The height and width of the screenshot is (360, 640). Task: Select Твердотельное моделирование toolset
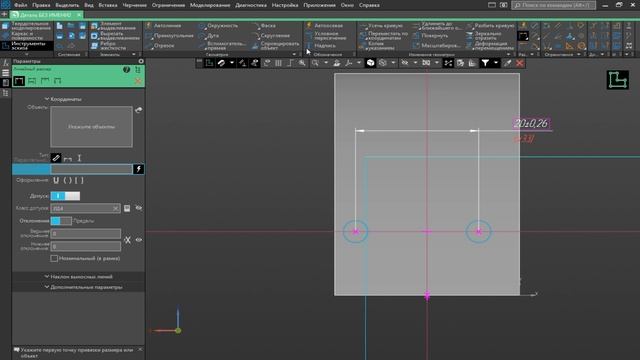coord(27,26)
